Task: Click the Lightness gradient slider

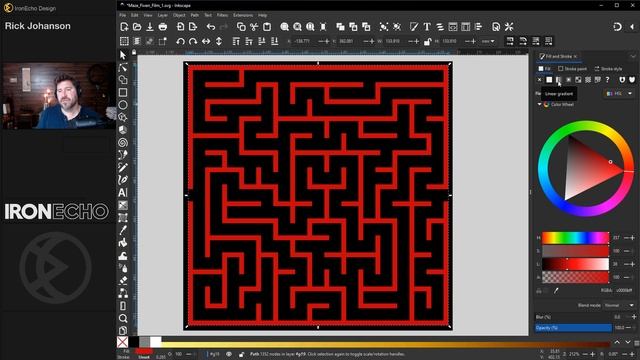Action: click(576, 264)
